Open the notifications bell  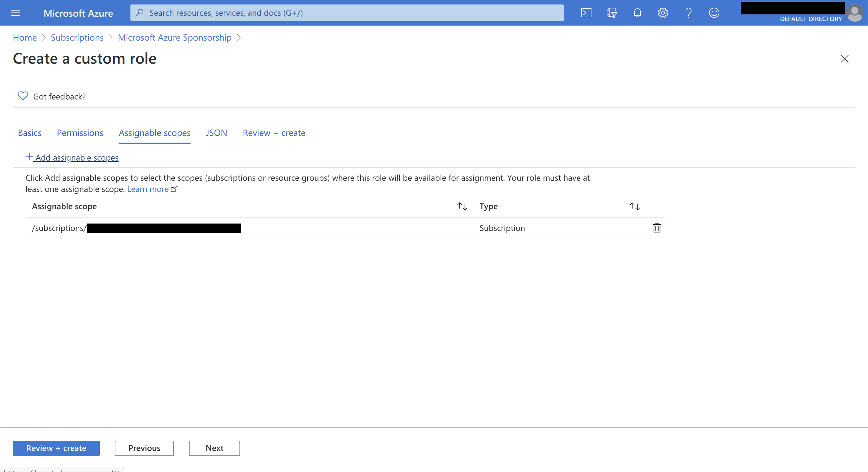(637, 13)
